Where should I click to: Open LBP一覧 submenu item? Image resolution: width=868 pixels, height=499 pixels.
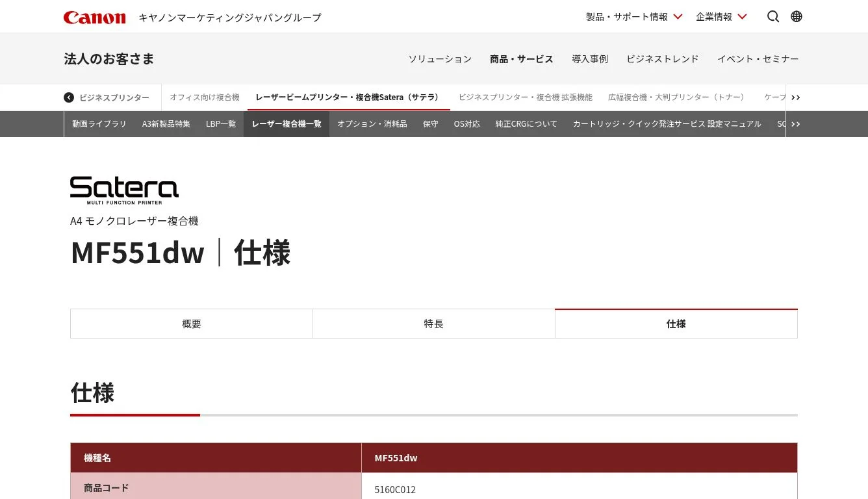[221, 124]
